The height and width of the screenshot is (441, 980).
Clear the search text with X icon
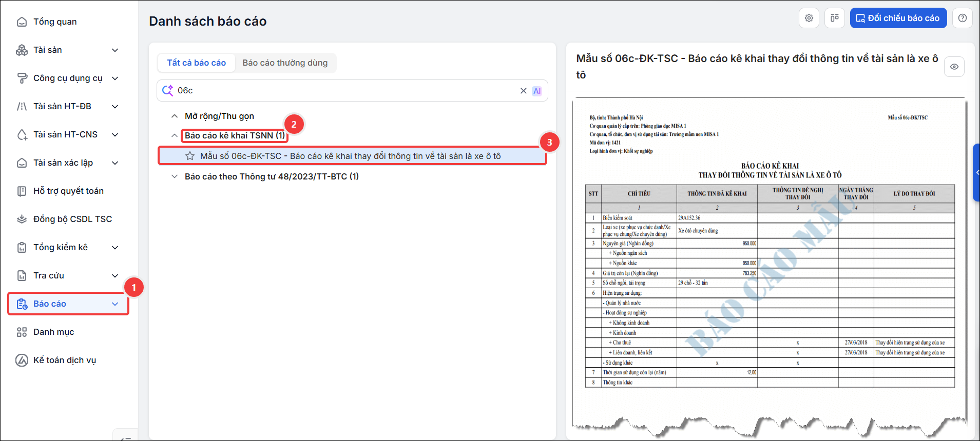point(524,91)
